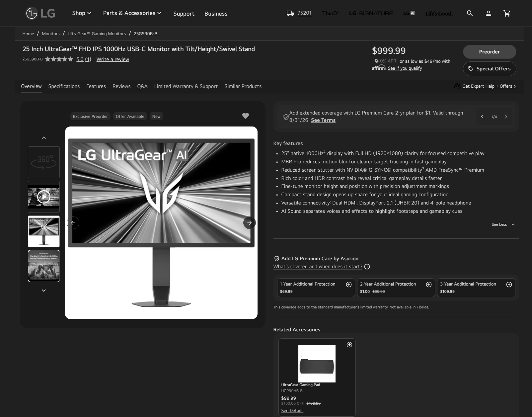This screenshot has width=532, height=417.
Task: Click the 25G590B-B breadcrumb text
Action: point(145,34)
